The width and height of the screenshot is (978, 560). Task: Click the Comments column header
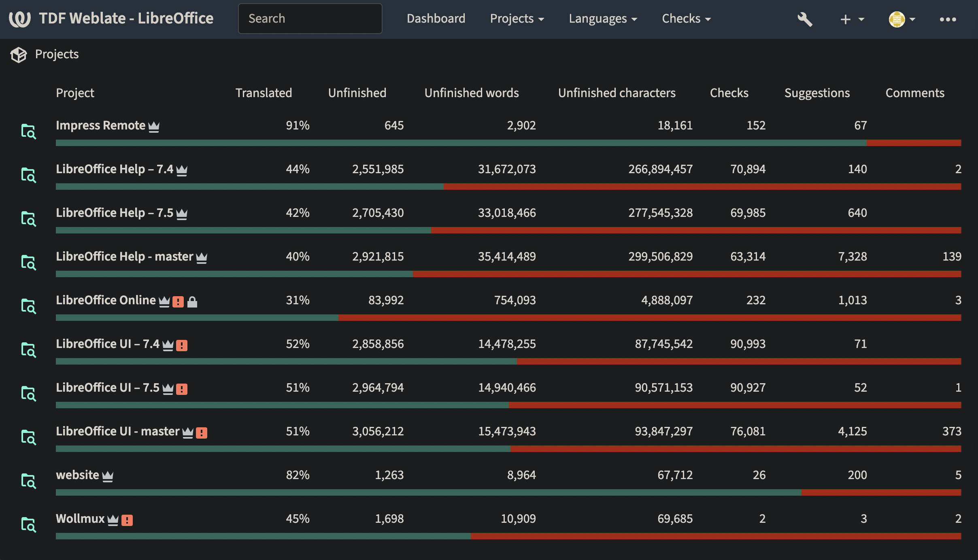[915, 93]
